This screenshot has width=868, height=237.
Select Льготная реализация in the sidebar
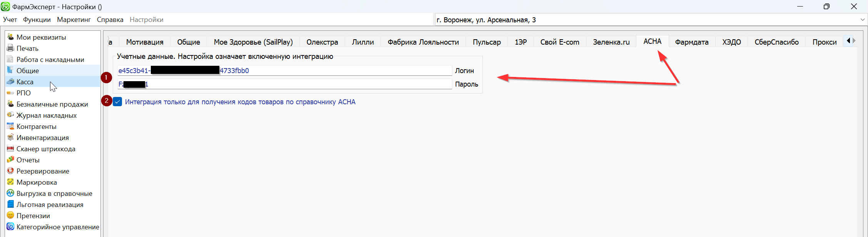pos(50,205)
